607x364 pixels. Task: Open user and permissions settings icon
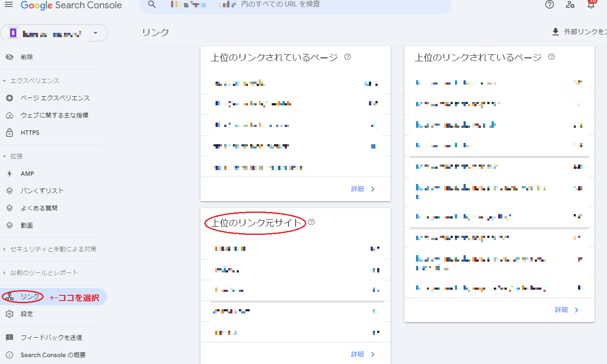point(570,5)
